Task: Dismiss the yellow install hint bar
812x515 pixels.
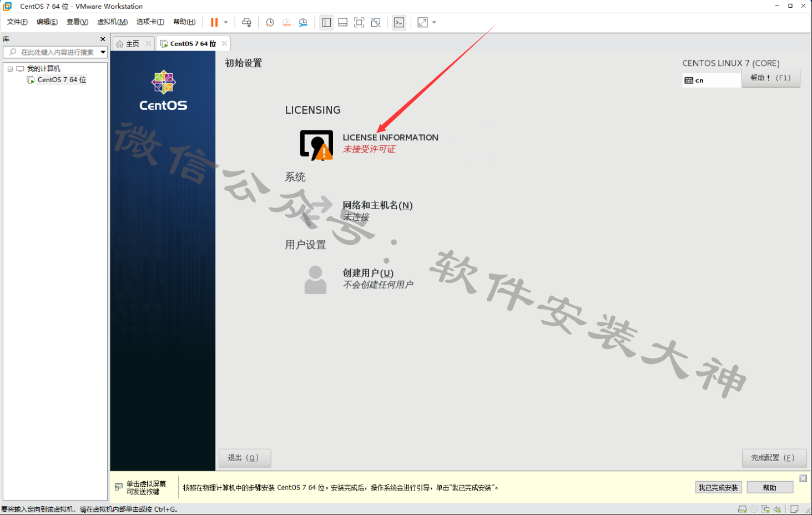Action: (803, 478)
